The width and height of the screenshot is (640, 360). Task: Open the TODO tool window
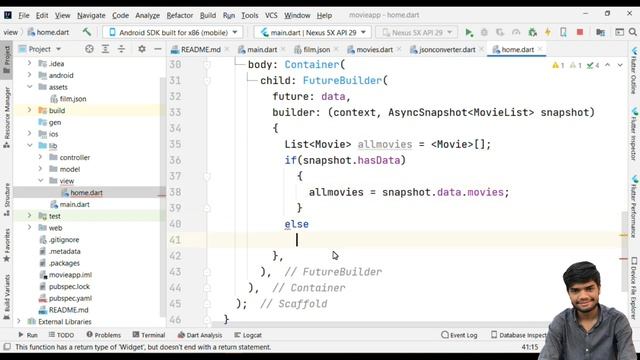coord(61,335)
